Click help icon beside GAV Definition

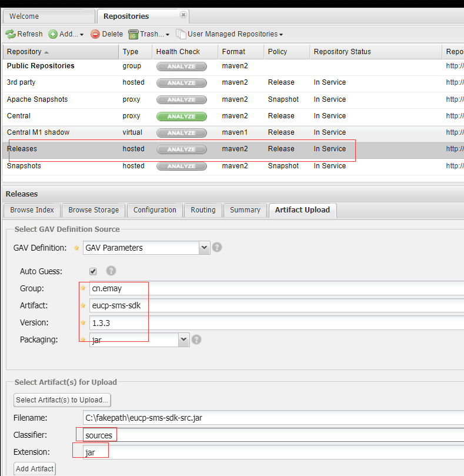click(x=217, y=248)
